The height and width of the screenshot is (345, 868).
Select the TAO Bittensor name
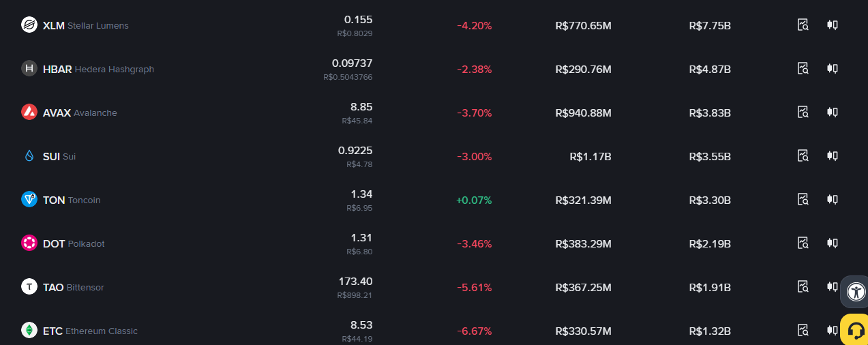coord(74,287)
